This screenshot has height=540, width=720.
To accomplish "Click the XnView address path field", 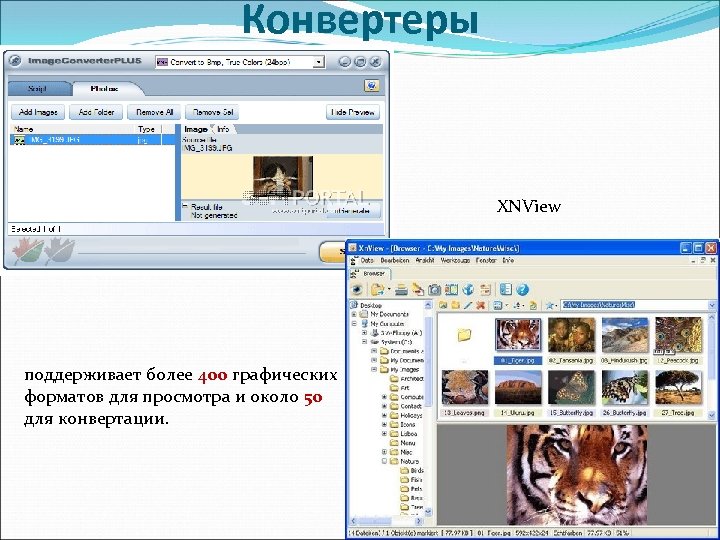I will pyautogui.click(x=634, y=304).
